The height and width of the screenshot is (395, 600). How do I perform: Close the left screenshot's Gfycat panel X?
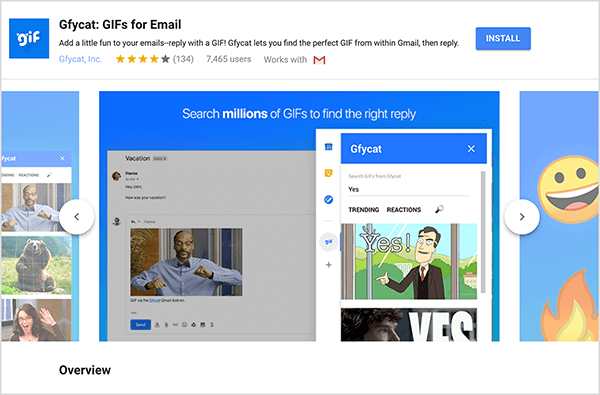pyautogui.click(x=62, y=158)
